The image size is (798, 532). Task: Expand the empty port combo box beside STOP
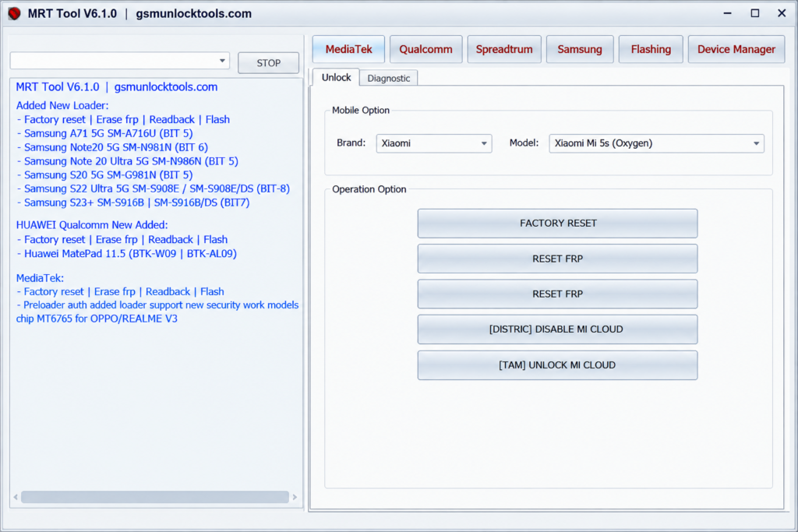click(x=119, y=61)
